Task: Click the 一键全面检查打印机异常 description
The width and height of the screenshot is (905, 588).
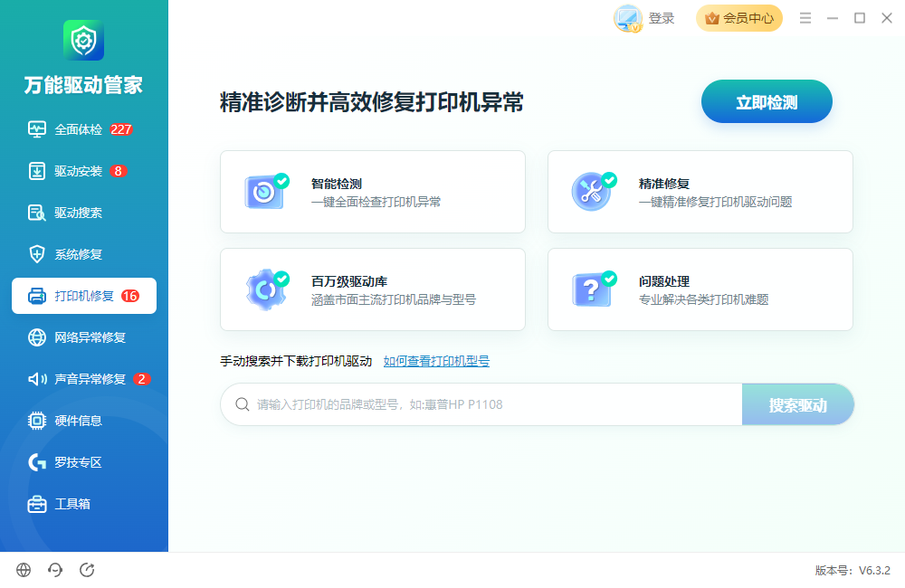Action: pyautogui.click(x=376, y=202)
